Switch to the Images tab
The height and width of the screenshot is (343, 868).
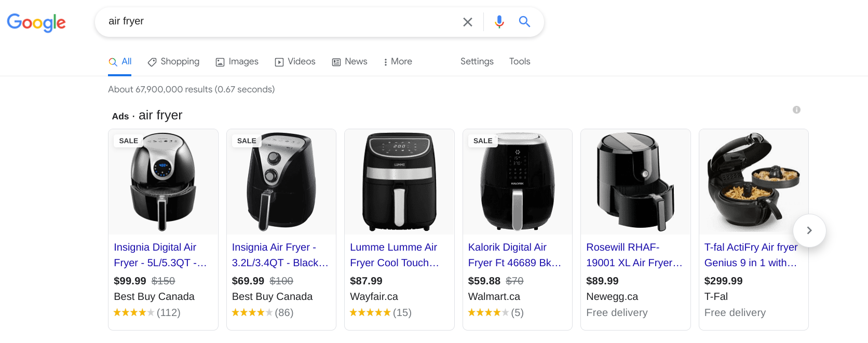tap(243, 61)
